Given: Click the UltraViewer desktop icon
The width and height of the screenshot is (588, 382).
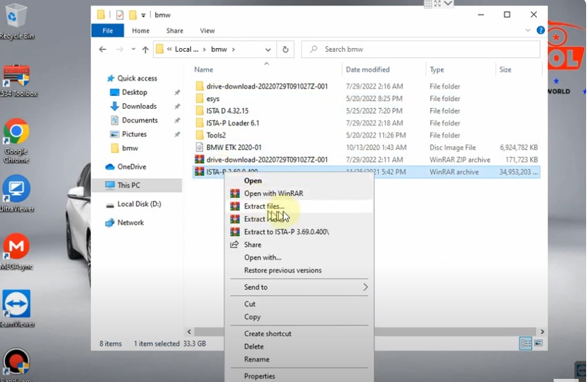Looking at the screenshot, I should pyautogui.click(x=16, y=189).
